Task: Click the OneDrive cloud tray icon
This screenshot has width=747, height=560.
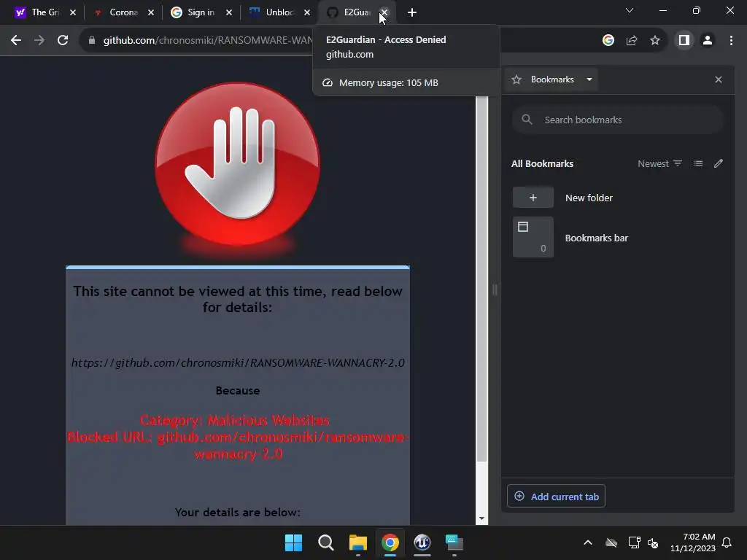Action: point(611,542)
